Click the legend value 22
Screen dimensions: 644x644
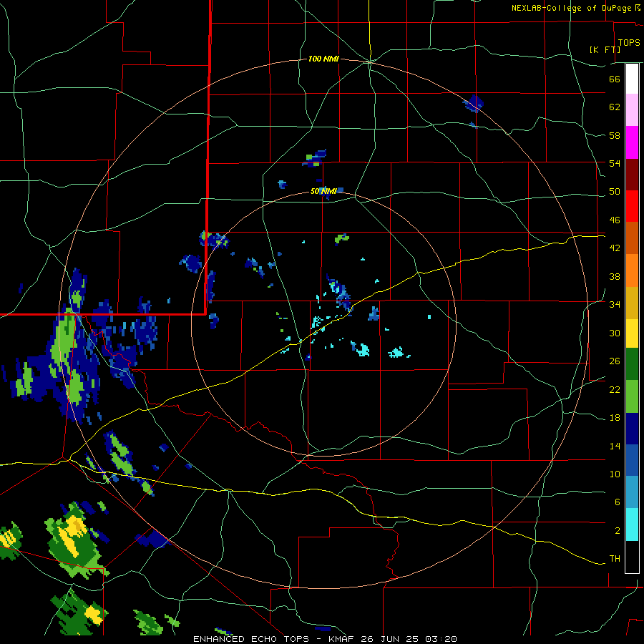tap(615, 389)
